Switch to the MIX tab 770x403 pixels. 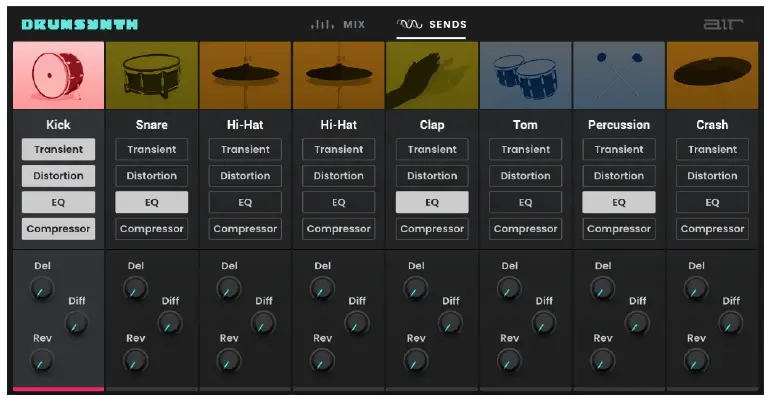[338, 25]
